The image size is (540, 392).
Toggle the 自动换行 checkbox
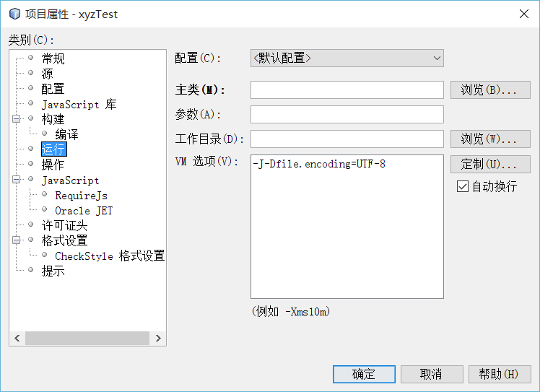click(463, 186)
